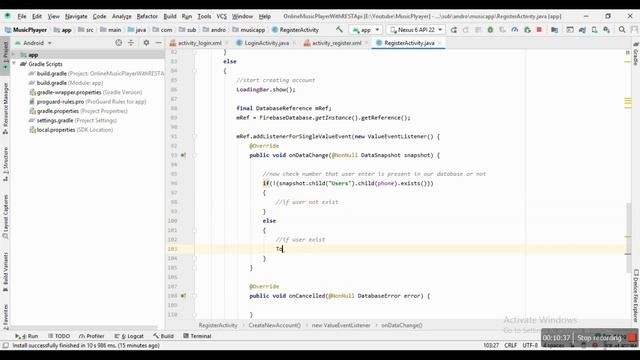Close the RegisterActivity.java tab
The image size is (640, 360).
440,43
